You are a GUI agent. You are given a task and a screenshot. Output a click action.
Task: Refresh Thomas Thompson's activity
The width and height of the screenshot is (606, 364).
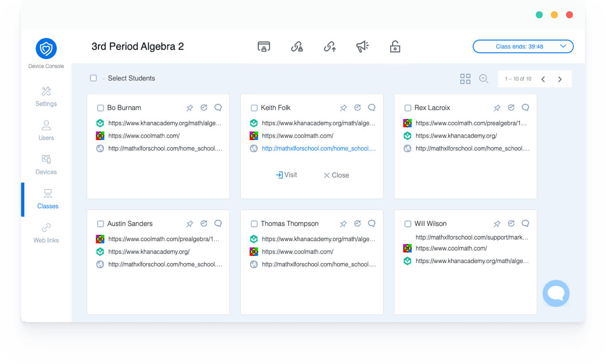358,223
